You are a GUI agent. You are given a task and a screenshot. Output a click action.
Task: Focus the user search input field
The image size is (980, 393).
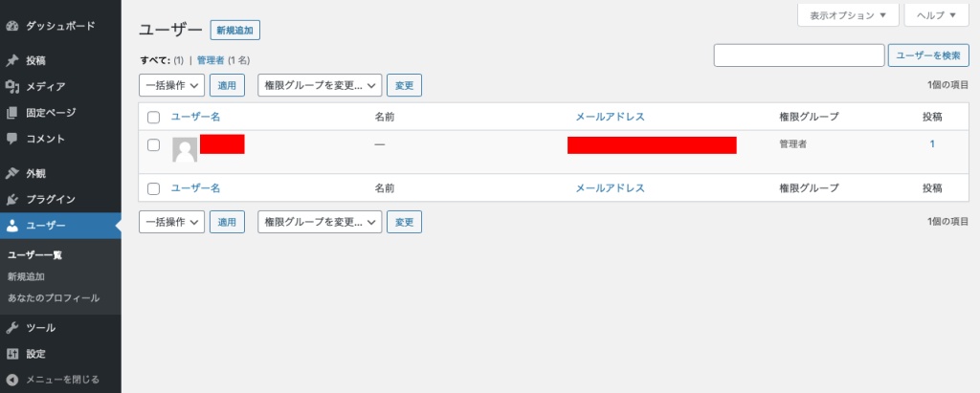point(799,55)
